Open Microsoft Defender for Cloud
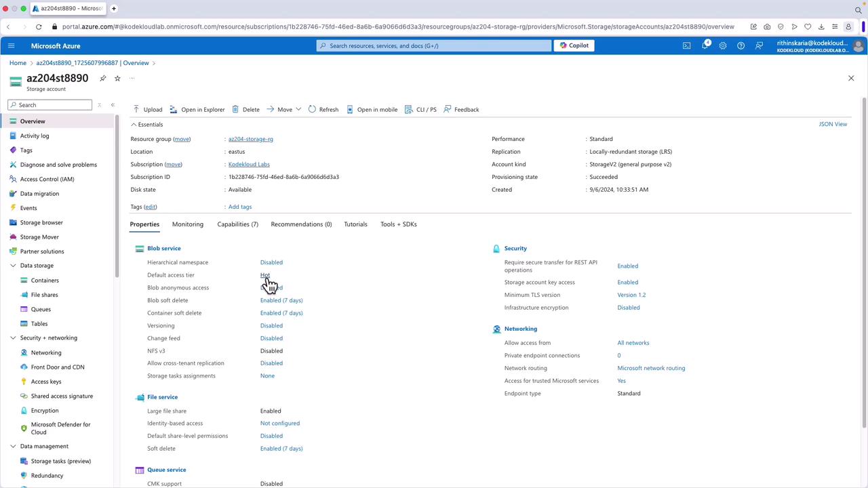Screen dimensions: 868x488 [60, 428]
